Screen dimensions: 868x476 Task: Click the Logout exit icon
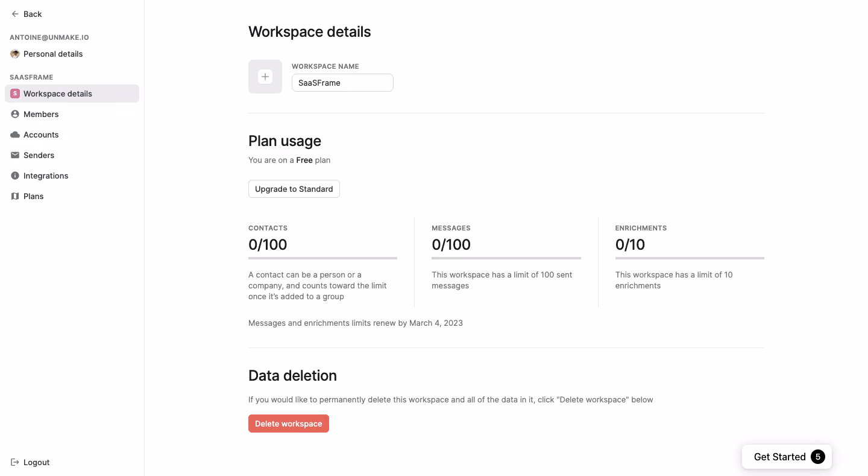[15, 462]
